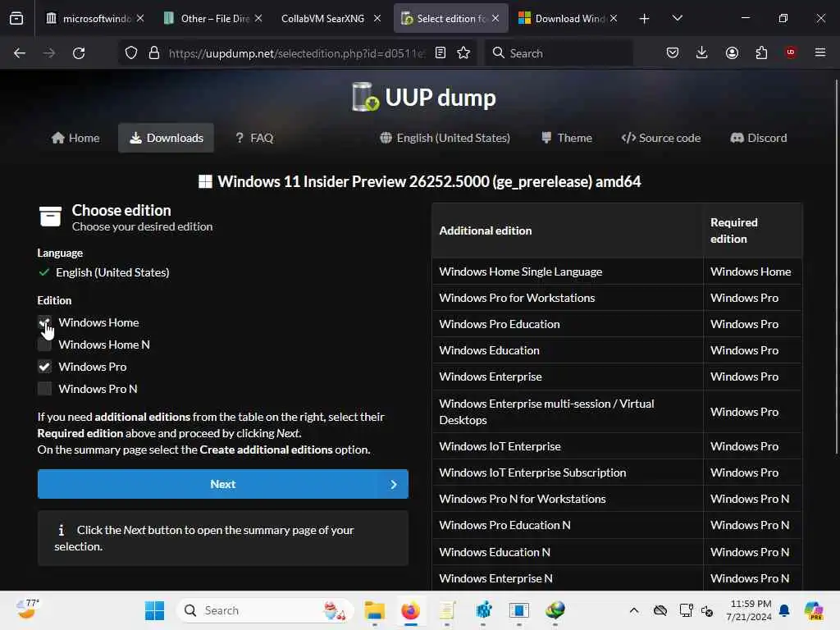
Task: Click the network icon in system tray
Action: 687,610
